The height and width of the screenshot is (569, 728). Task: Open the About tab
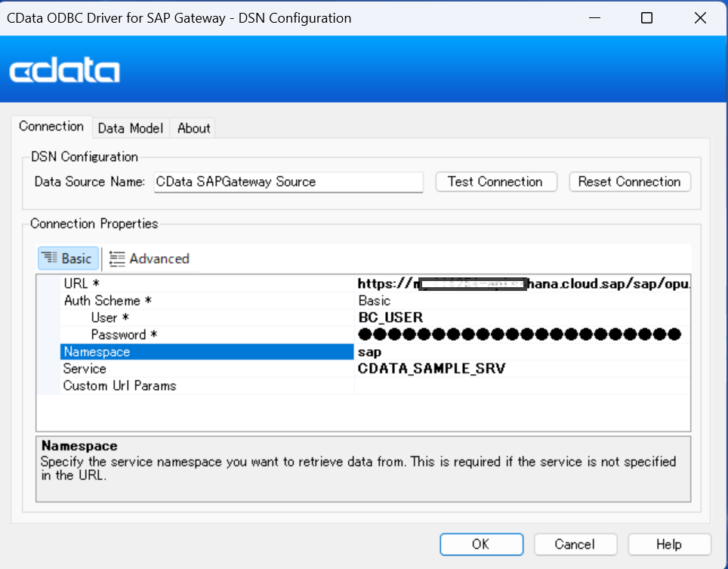point(193,128)
